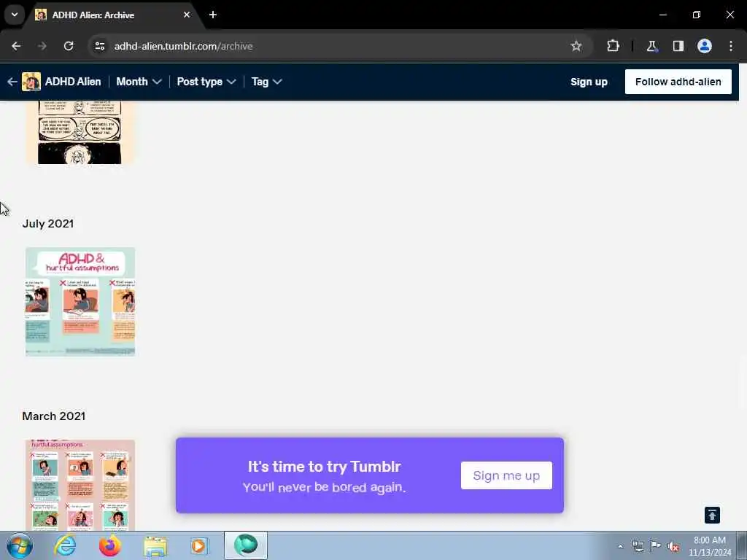The height and width of the screenshot is (560, 747).
Task: Click the March 2021 heading
Action: click(54, 416)
